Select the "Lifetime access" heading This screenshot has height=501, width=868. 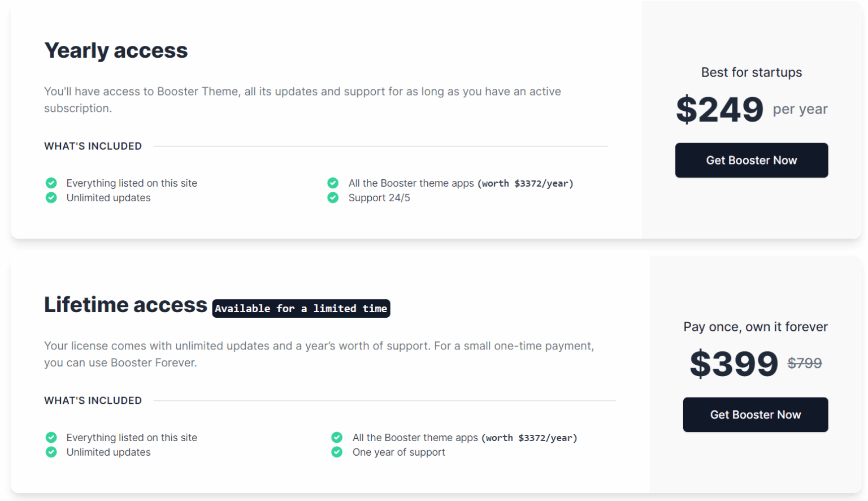[125, 305]
